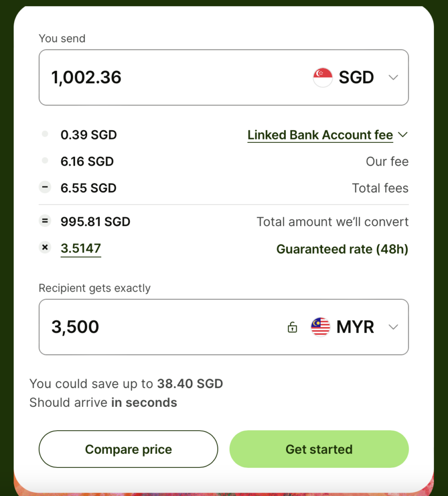Click the minus icon beside total fees
448x496 pixels.
[x=45, y=188]
